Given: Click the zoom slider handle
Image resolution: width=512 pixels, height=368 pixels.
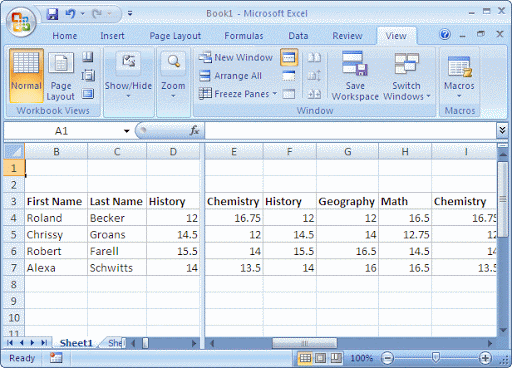Looking at the screenshot, I should pos(435,358).
